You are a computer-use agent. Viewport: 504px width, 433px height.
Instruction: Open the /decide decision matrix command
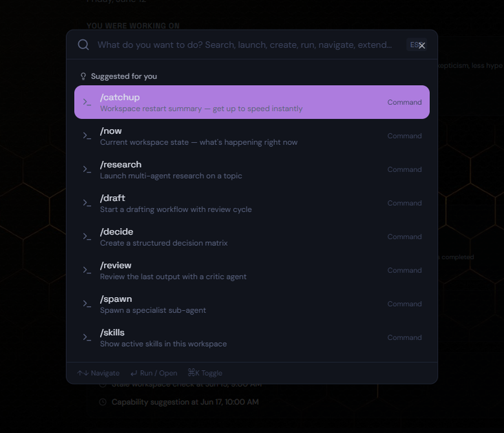pos(252,237)
